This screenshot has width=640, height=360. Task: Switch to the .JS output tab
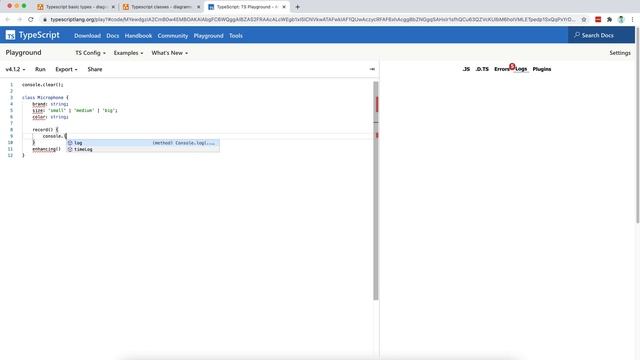point(466,69)
